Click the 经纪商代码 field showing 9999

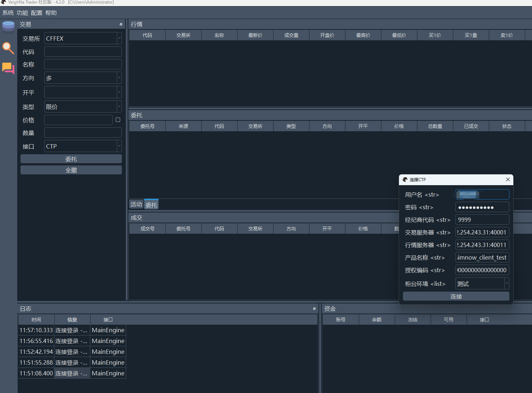click(x=482, y=220)
